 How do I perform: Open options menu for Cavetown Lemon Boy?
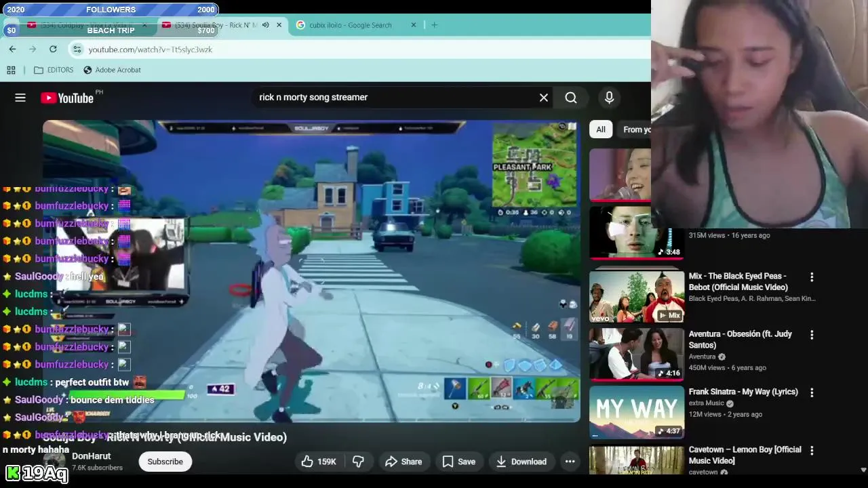point(812,451)
